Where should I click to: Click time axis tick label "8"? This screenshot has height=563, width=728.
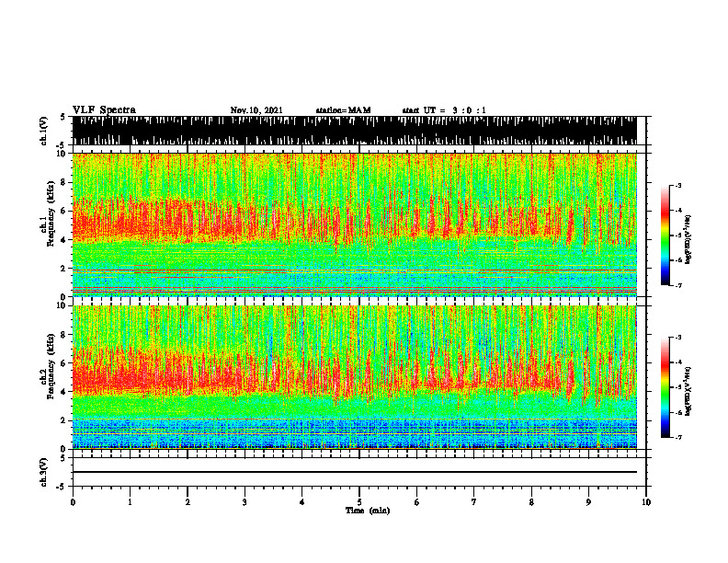point(531,502)
